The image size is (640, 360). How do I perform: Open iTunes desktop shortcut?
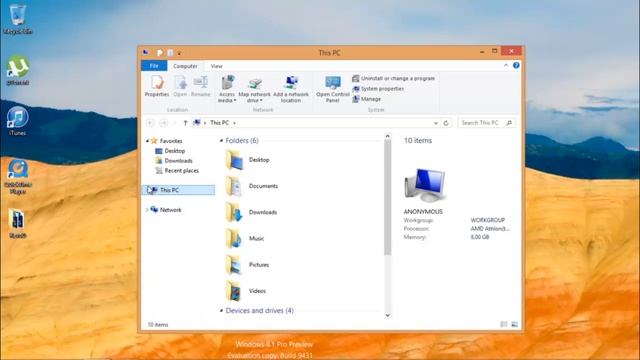(x=17, y=121)
